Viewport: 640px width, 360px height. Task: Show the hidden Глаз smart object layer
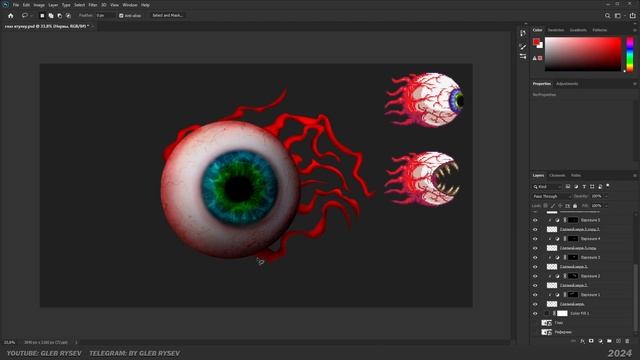click(535, 323)
